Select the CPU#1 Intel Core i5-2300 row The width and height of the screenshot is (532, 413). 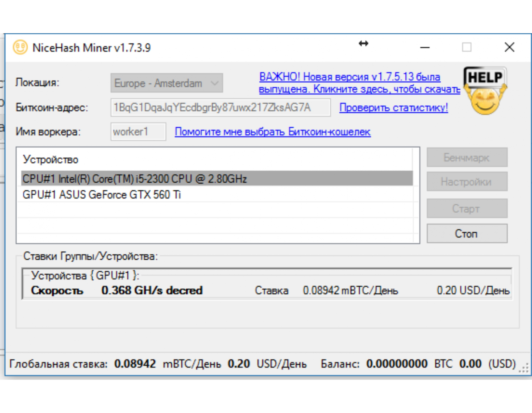[x=217, y=179]
